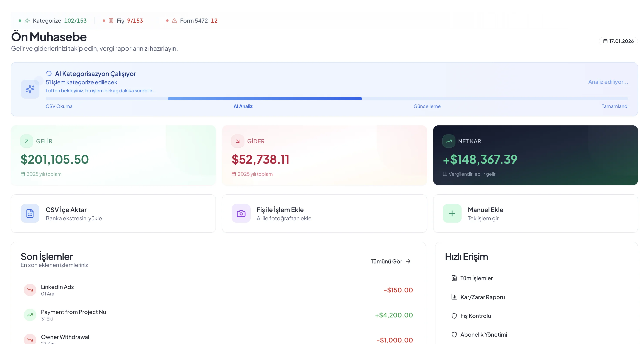This screenshot has height=344, width=644.
Task: Open Kar/Zarar Raporu quick link
Action: tap(482, 297)
